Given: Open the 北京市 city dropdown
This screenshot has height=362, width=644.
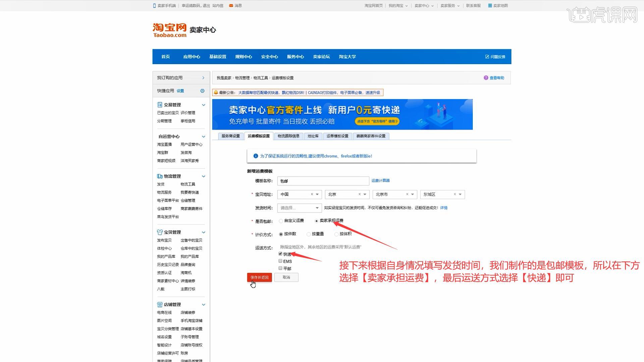Looking at the screenshot, I should click(x=413, y=194).
